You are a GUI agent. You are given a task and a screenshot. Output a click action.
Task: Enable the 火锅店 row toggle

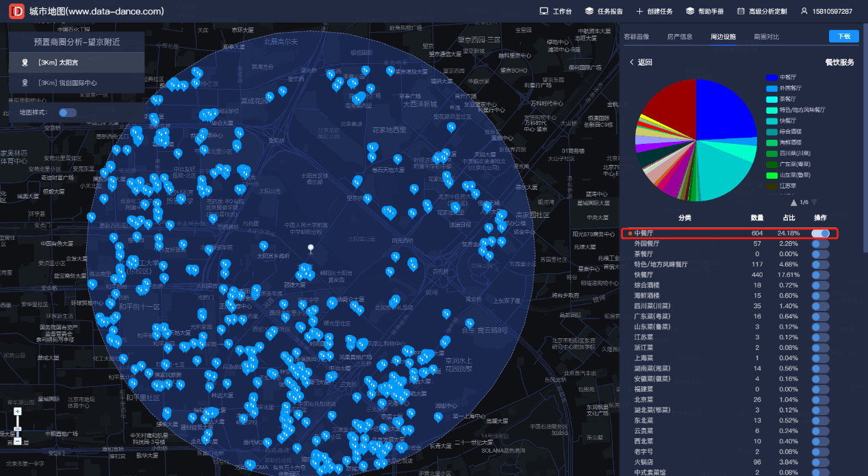(x=820, y=462)
